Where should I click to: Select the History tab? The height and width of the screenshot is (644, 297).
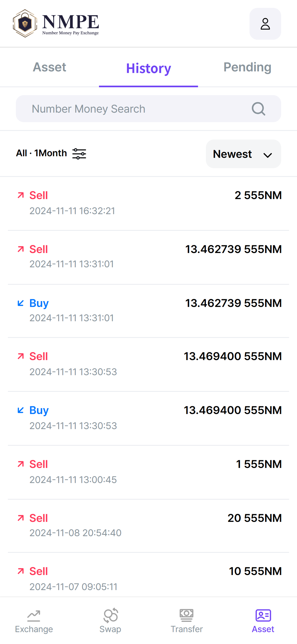tap(148, 68)
